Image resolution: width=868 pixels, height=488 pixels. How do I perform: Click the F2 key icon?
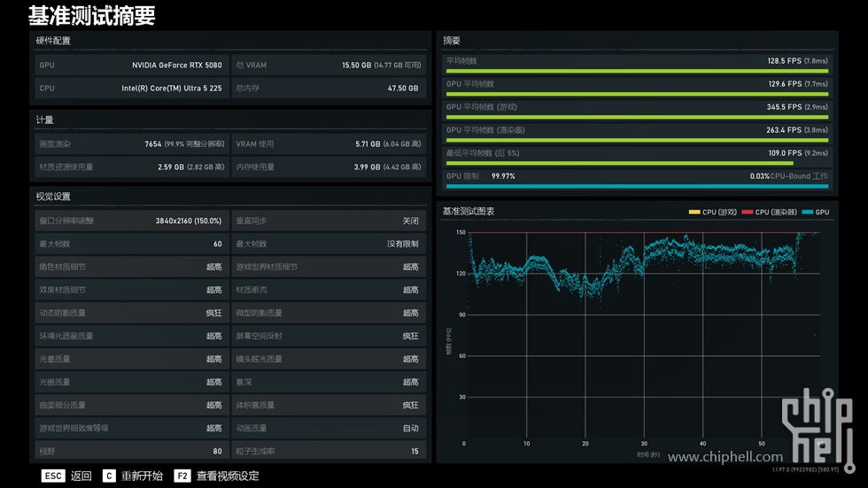[x=182, y=476]
